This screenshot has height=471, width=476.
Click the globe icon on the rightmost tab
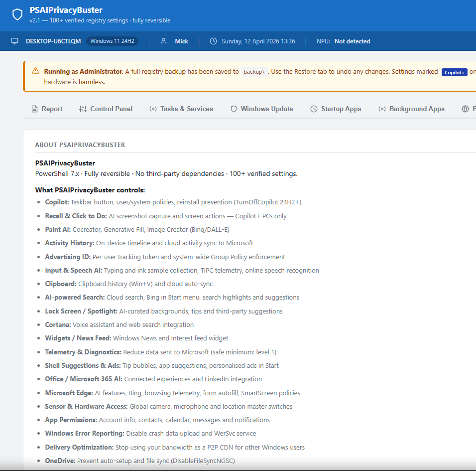pyautogui.click(x=466, y=109)
